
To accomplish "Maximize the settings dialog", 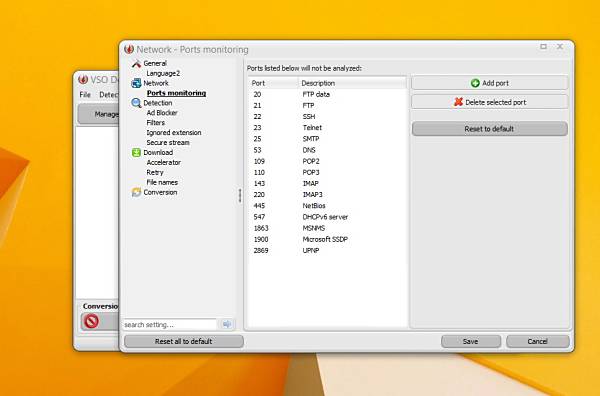I will (x=543, y=47).
